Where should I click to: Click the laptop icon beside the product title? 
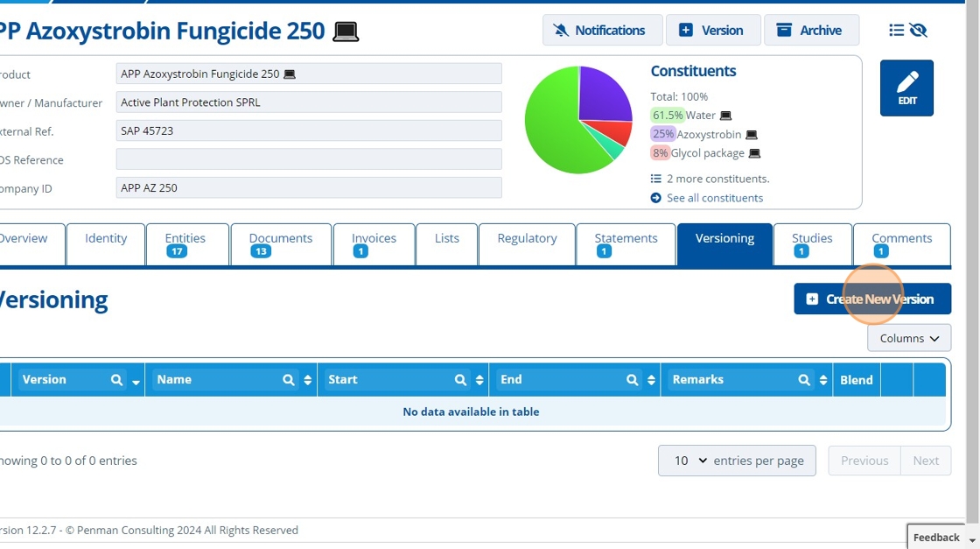pos(346,32)
